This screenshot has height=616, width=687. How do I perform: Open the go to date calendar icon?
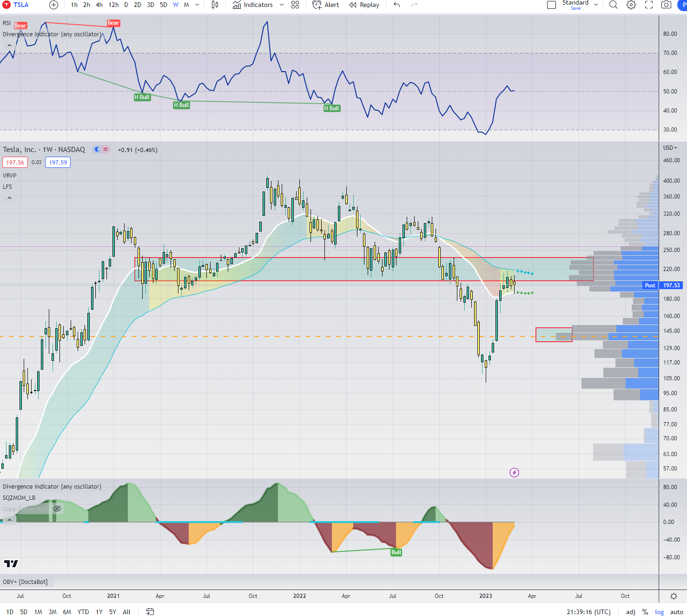[150, 612]
